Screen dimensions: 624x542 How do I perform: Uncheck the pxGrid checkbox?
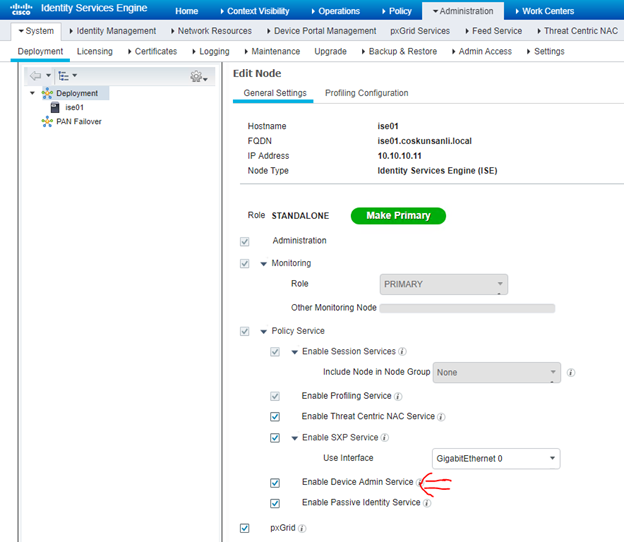coord(245,528)
